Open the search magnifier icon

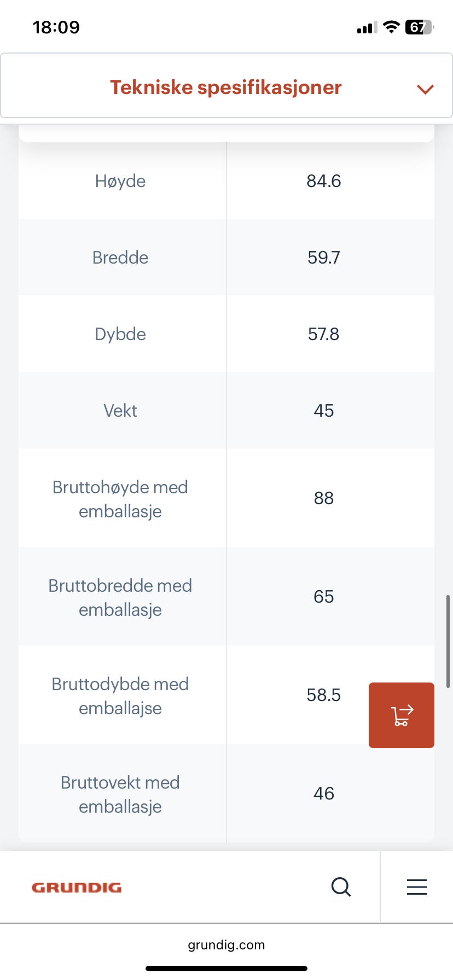pos(341,886)
